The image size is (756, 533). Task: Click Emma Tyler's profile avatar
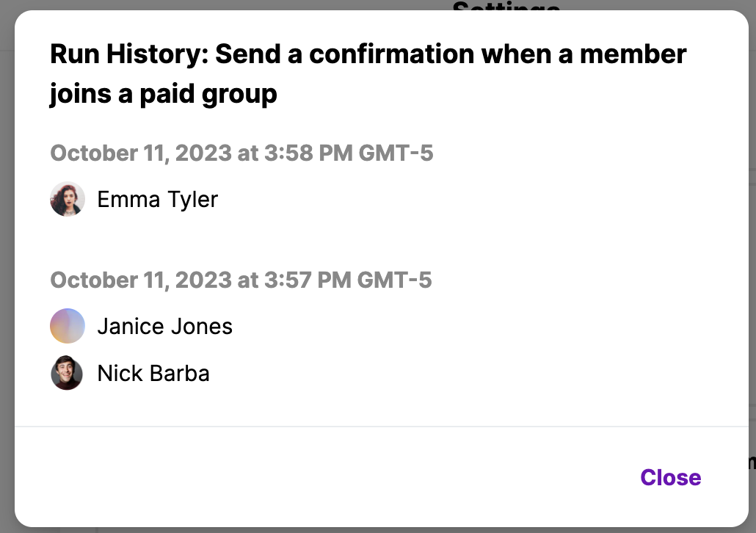click(x=68, y=199)
